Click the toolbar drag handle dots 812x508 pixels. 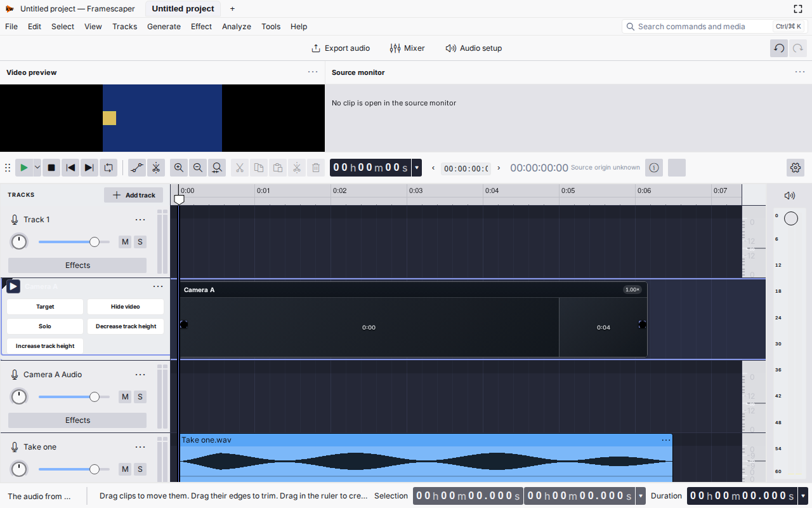[8, 168]
